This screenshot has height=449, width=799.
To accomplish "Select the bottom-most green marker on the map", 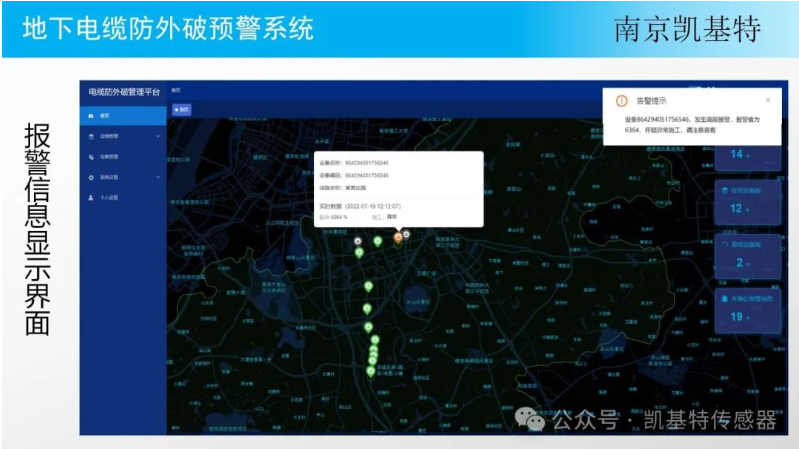I will pos(370,372).
